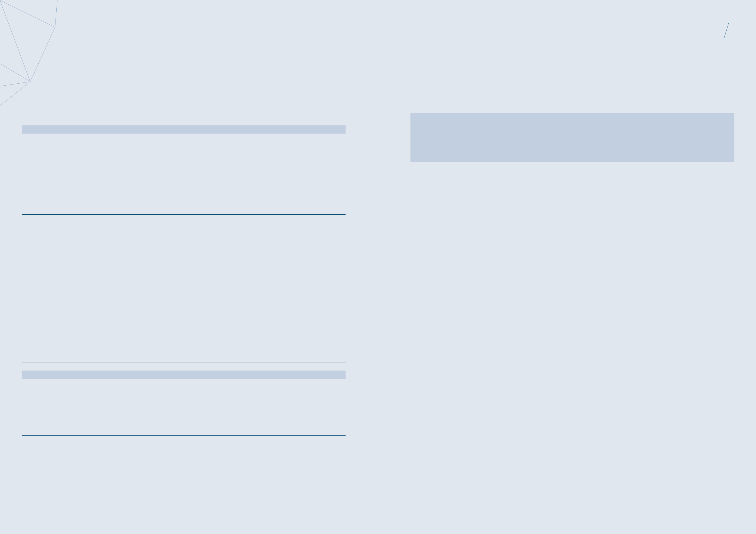This screenshot has height=534, width=756.
Task: Click the short diagonal slash at top right
Action: click(726, 31)
